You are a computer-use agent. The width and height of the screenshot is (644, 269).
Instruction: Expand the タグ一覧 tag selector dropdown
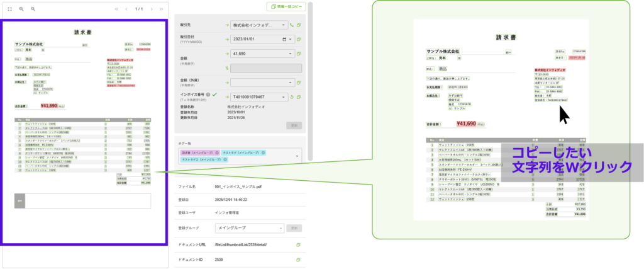click(x=297, y=156)
